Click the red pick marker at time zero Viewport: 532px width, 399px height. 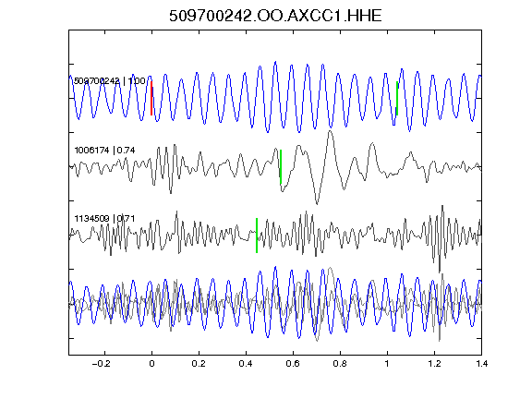(x=151, y=98)
